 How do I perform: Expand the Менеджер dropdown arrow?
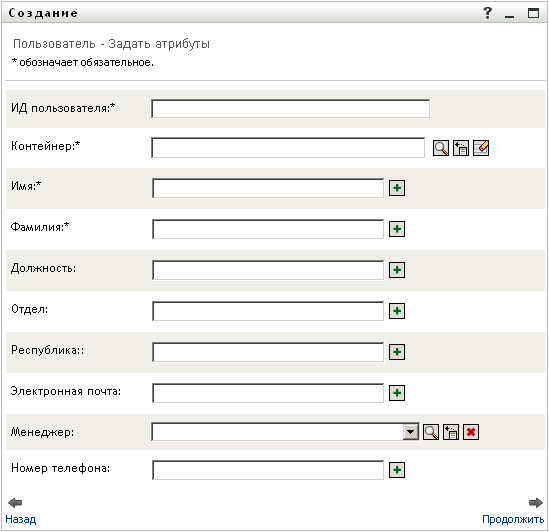[x=411, y=432]
